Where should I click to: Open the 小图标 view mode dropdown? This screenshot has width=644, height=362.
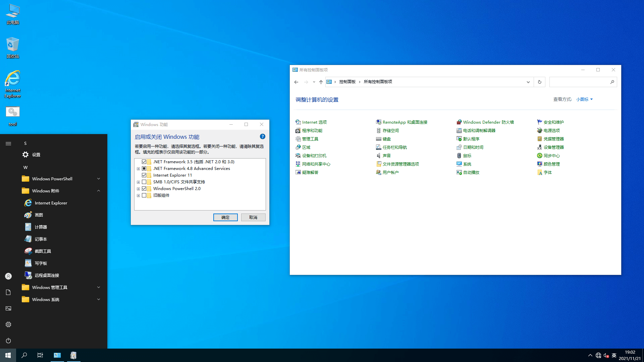tap(584, 100)
